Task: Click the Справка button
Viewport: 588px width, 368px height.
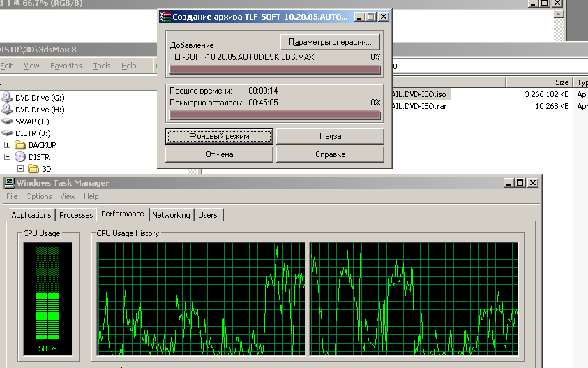Action: [330, 154]
